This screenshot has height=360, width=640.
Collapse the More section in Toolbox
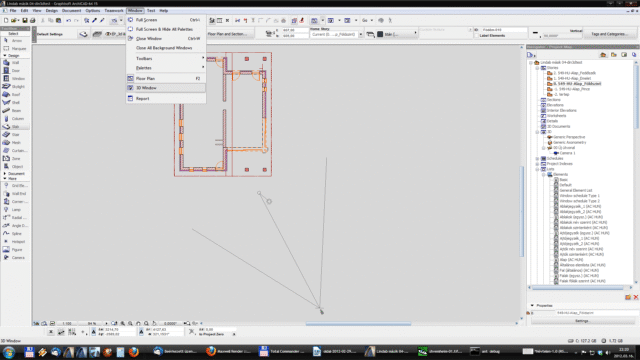tap(5, 179)
